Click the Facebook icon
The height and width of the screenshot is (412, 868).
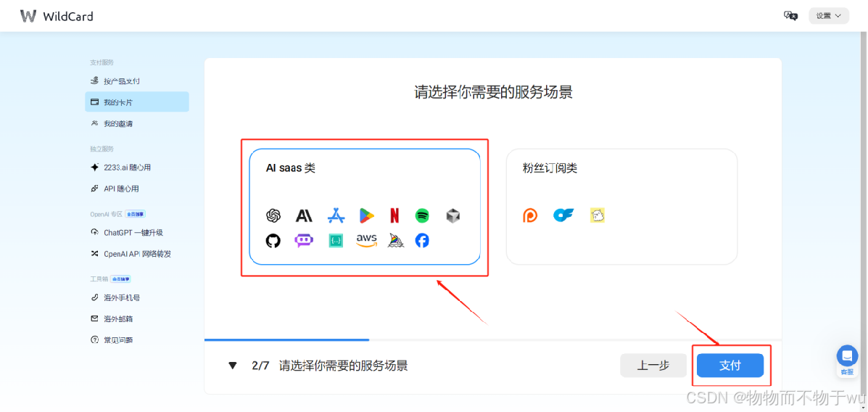422,240
